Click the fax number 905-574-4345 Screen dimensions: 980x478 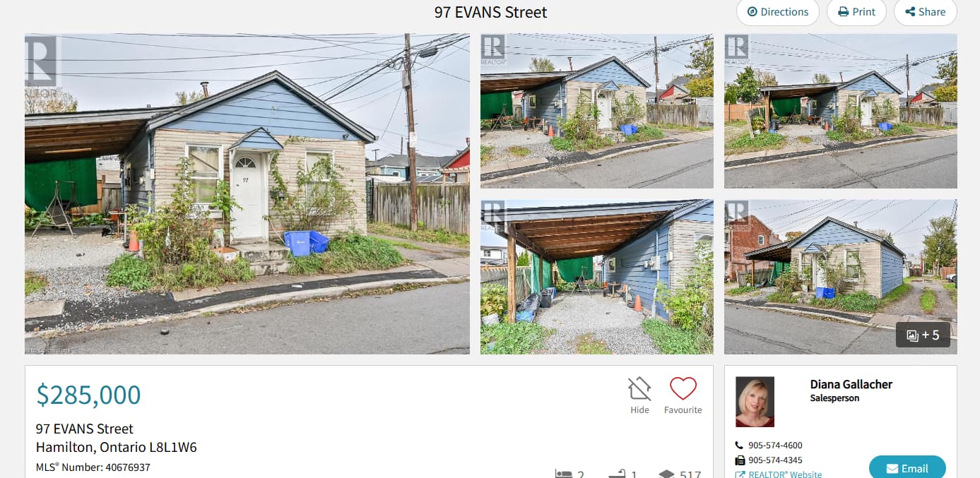point(775,460)
